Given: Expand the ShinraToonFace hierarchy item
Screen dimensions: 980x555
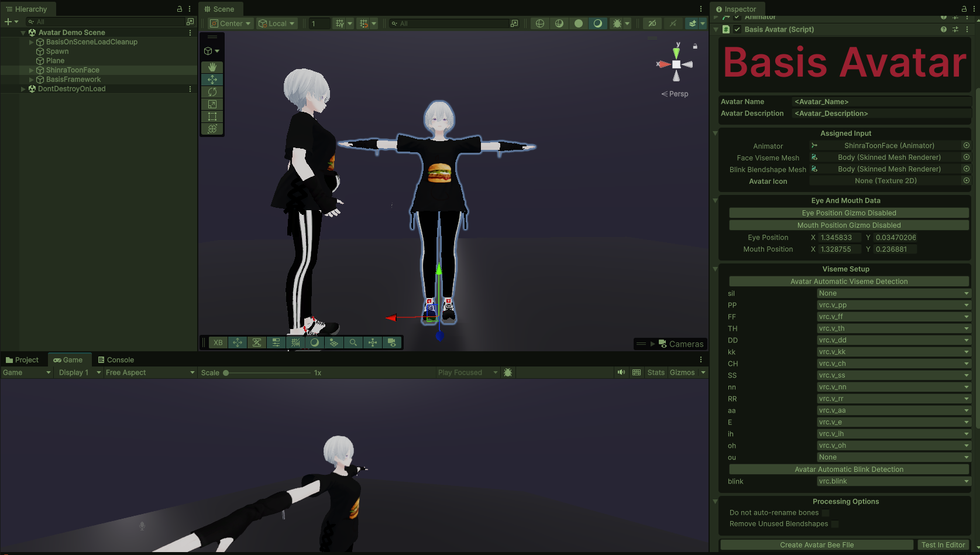Looking at the screenshot, I should [x=30, y=70].
